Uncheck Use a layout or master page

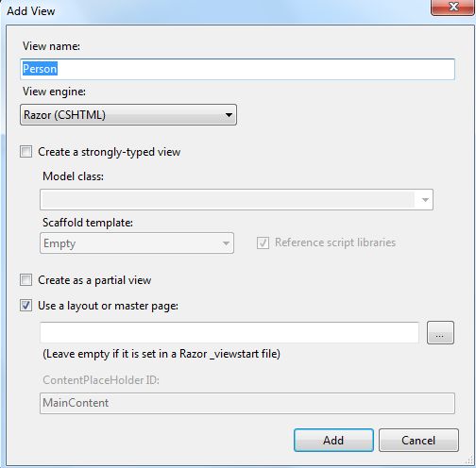(x=25, y=306)
